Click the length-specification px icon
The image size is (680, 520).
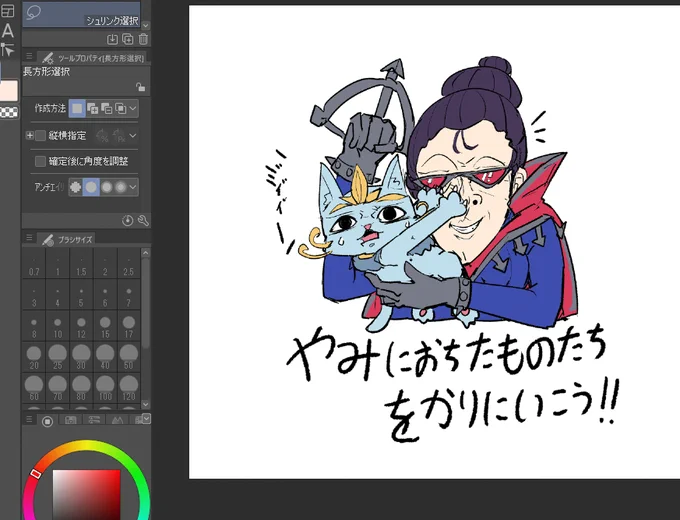(118, 136)
